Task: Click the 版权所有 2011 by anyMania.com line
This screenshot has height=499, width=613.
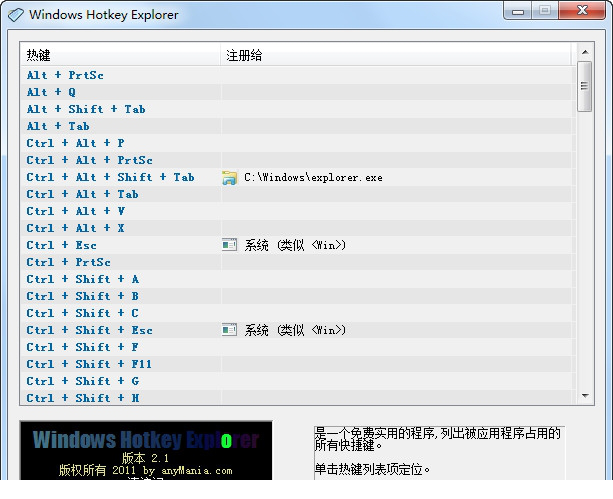Action: point(145,470)
